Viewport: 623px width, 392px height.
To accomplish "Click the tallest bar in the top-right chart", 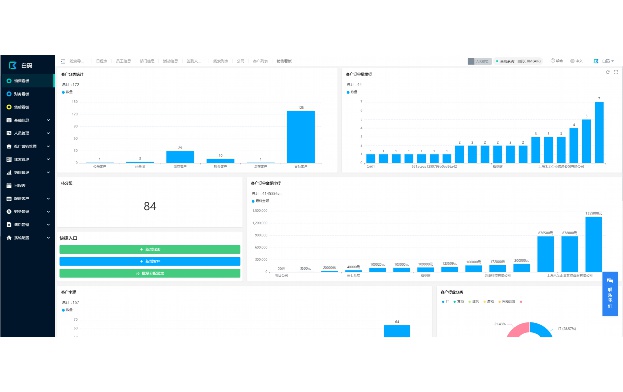I will 599,132.
